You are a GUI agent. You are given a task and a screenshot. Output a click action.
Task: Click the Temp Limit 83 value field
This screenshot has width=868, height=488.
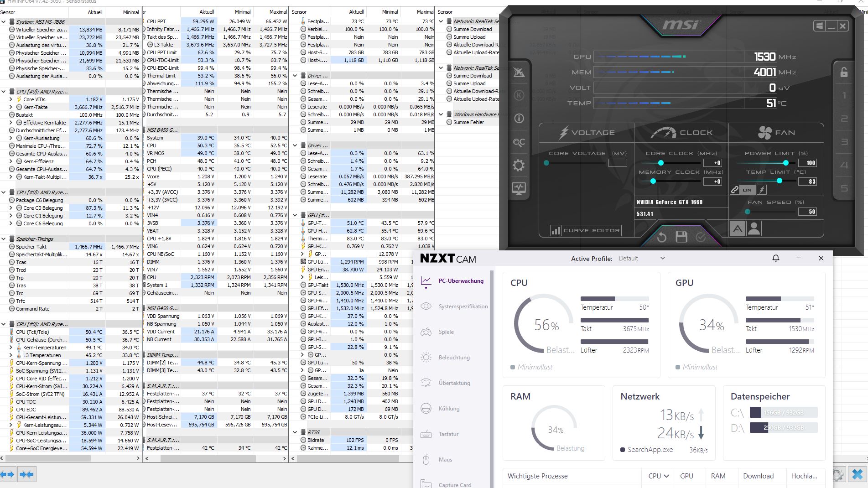point(807,182)
